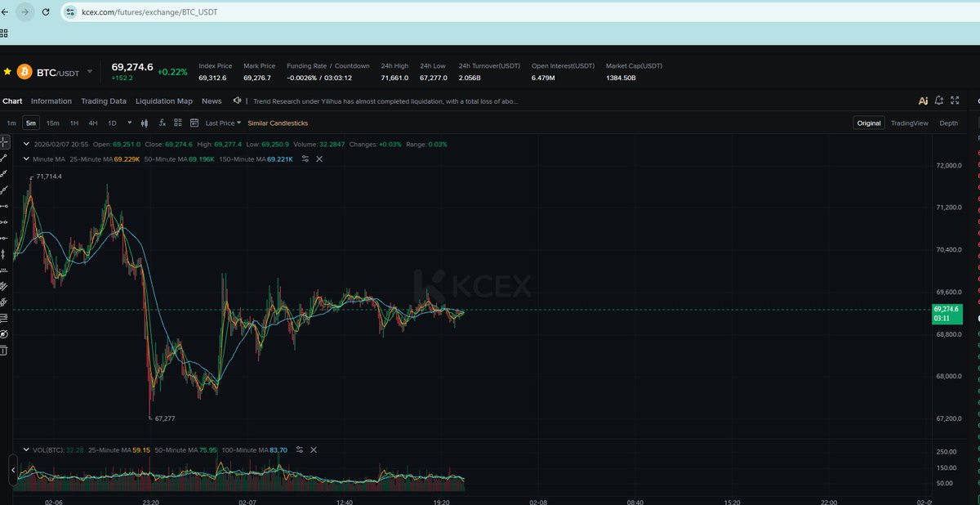Switch chart to TradingView view
This screenshot has width=980, height=505.
[x=909, y=123]
